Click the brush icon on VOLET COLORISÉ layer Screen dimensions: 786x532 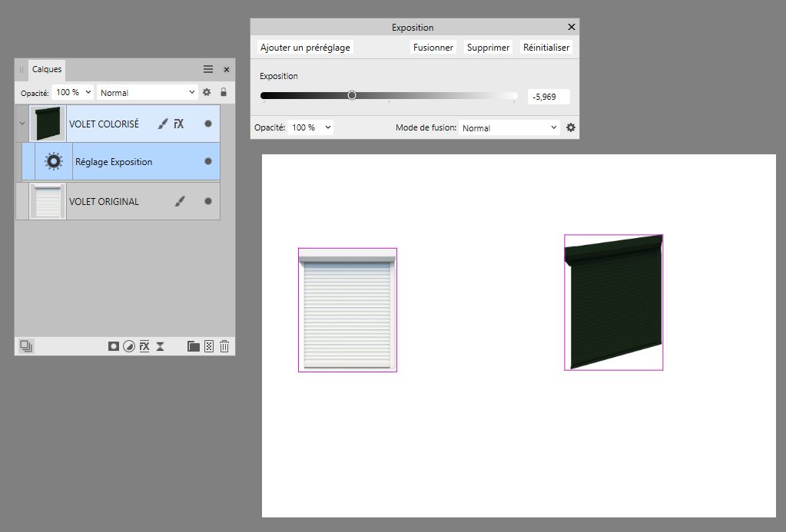162,124
